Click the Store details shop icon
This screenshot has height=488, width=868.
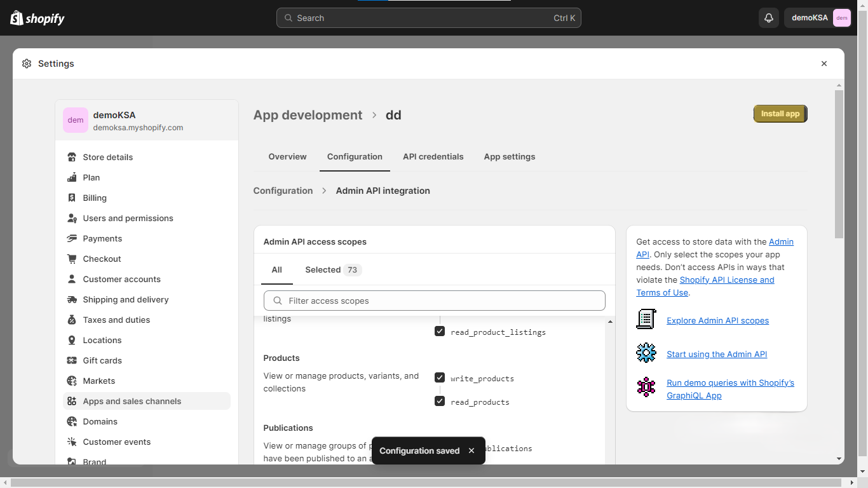[72, 157]
